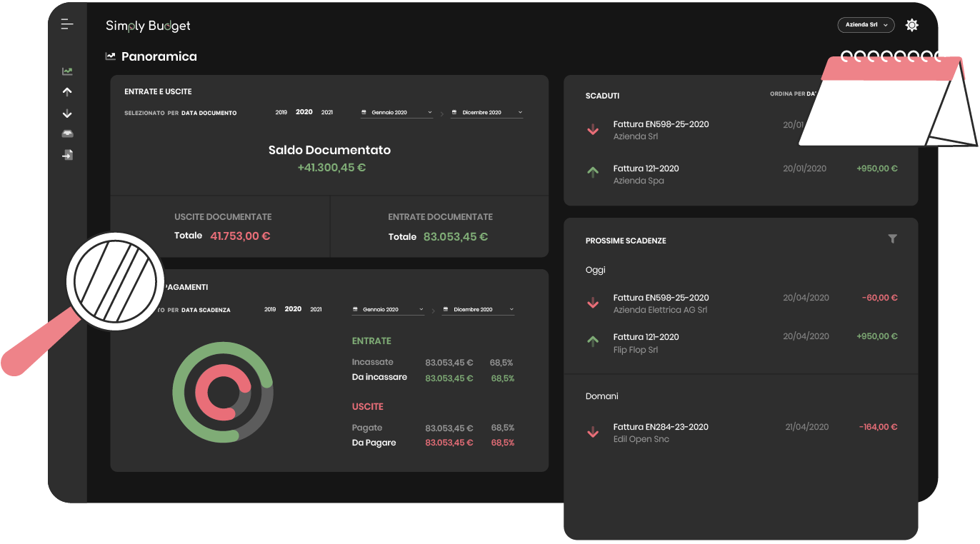Click calendar icon beside Dicembre 2020 in Data Scadenza panel

coord(446,310)
